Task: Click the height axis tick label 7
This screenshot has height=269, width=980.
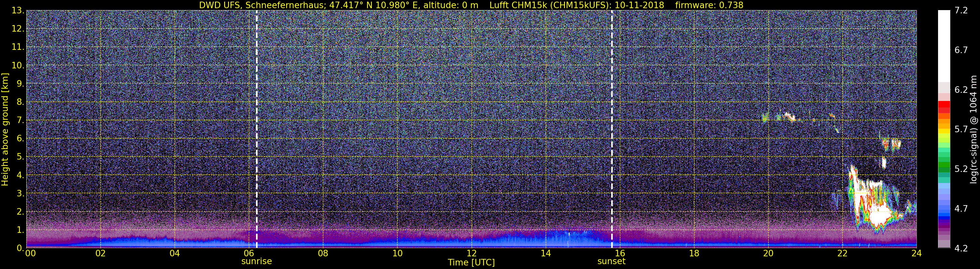Action: click(x=20, y=120)
